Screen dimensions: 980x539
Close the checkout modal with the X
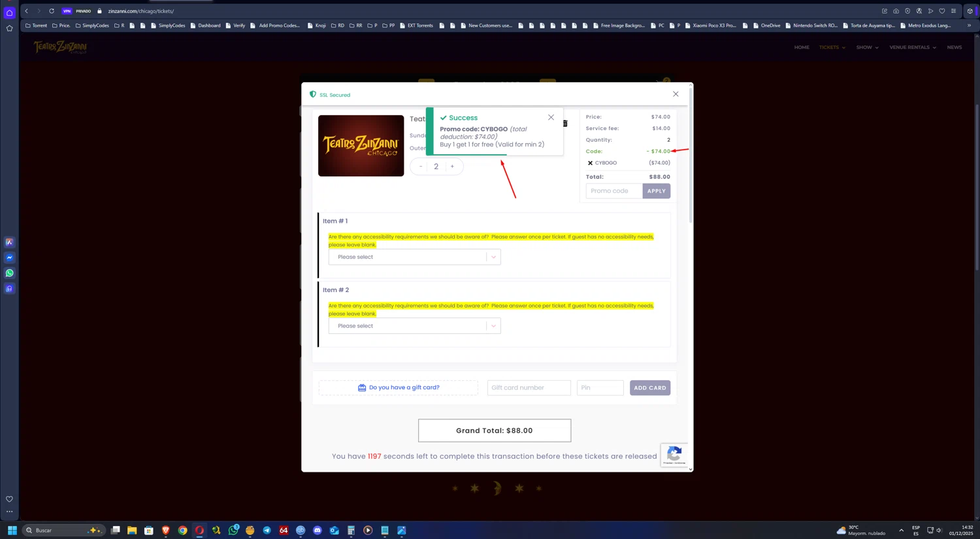[x=676, y=94]
